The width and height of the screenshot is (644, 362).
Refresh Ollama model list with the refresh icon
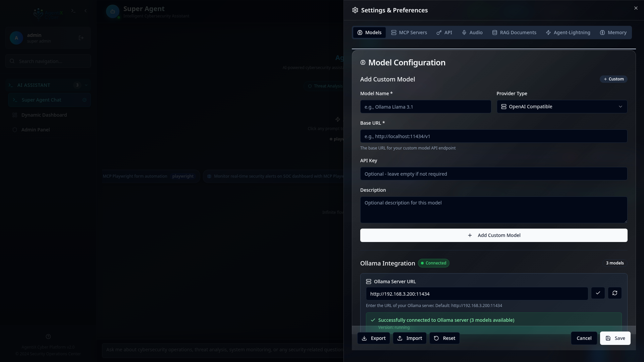(x=615, y=293)
